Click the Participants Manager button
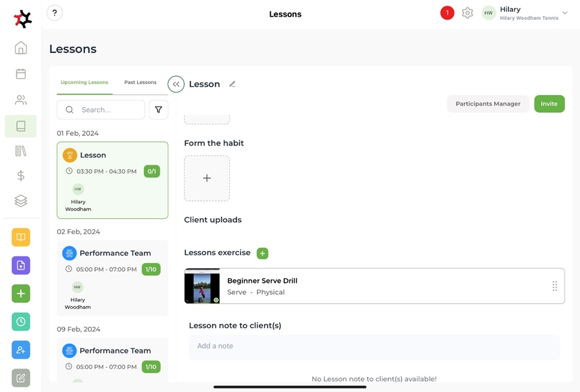The width and height of the screenshot is (580, 392). tap(487, 104)
